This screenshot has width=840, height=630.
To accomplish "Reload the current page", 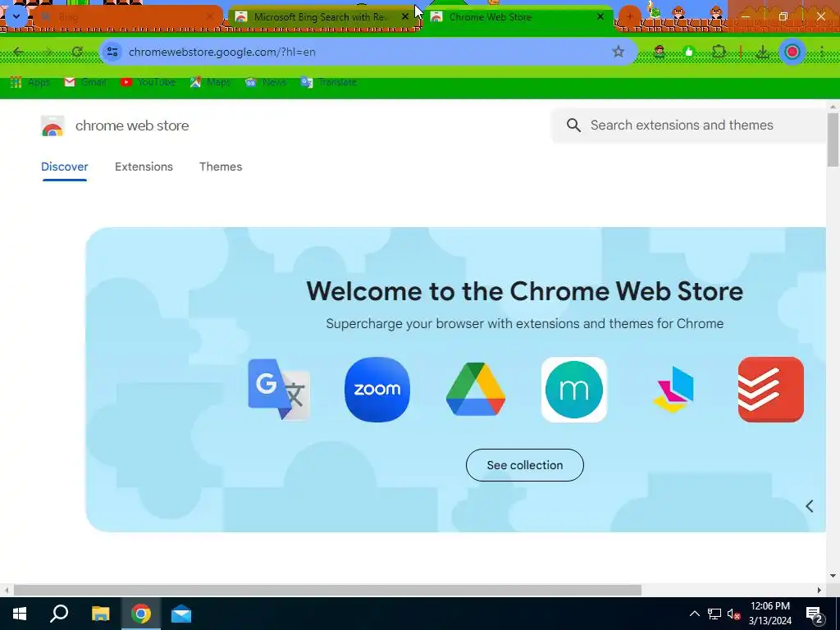I will (77, 52).
